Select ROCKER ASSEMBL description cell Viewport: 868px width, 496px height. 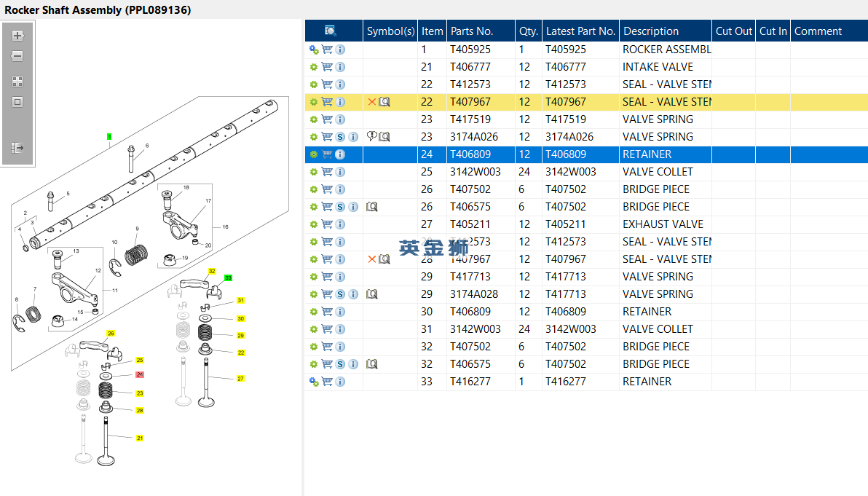[666, 50]
